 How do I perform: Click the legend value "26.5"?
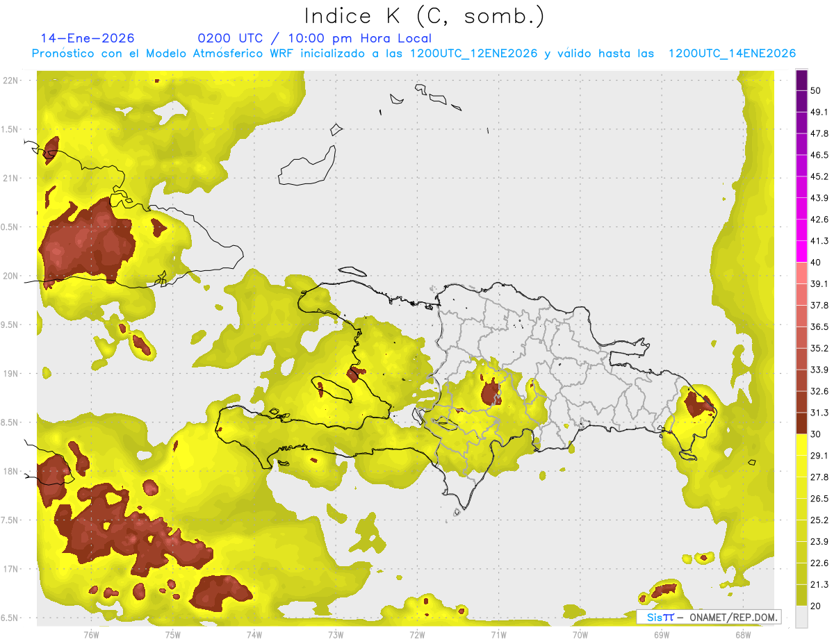tap(819, 499)
